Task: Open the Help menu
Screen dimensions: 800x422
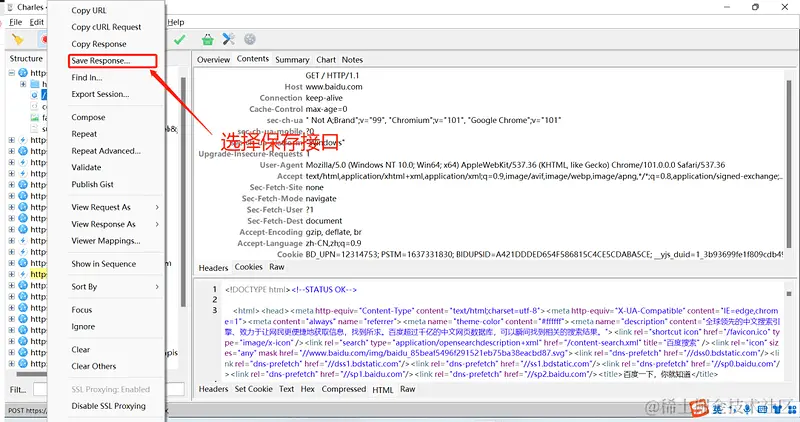Action: coord(176,22)
